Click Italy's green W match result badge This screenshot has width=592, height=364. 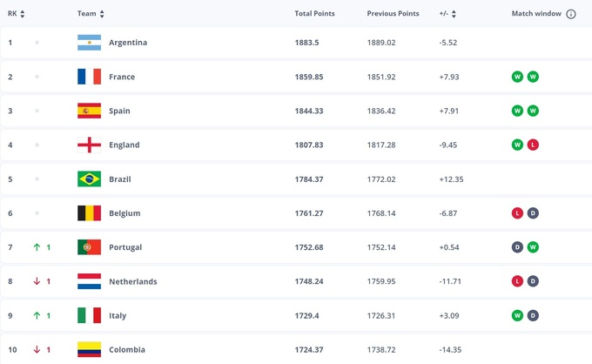pyautogui.click(x=517, y=315)
